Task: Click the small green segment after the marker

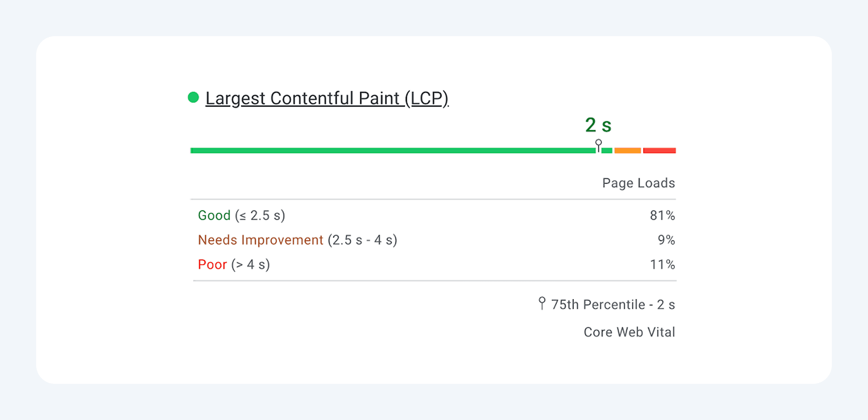Action: pyautogui.click(x=608, y=150)
